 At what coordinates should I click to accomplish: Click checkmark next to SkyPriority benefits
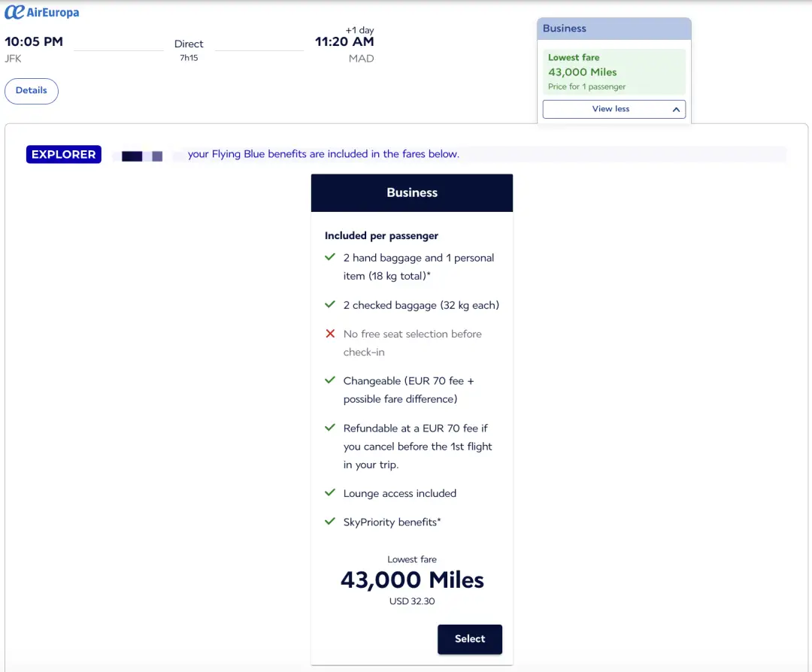[x=329, y=521]
